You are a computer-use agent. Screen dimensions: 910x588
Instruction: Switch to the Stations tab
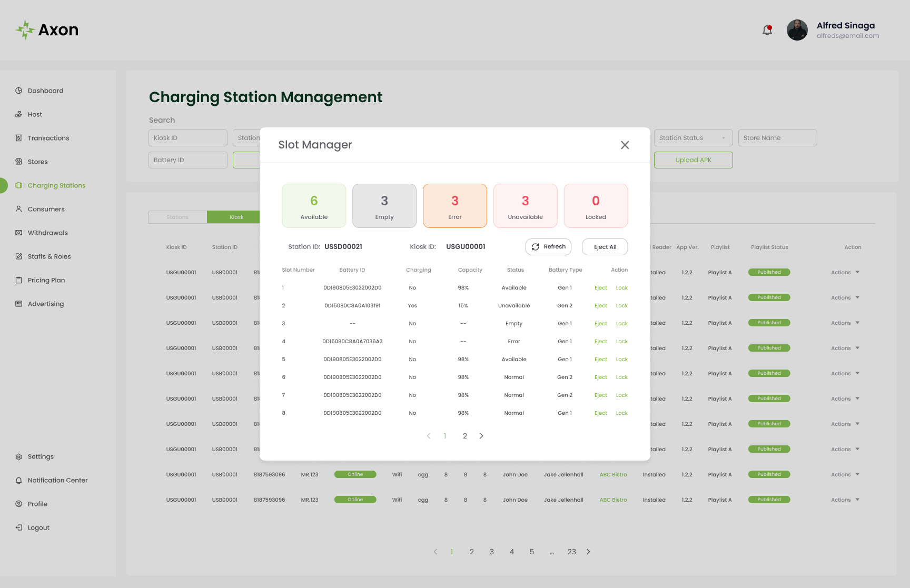click(x=177, y=217)
